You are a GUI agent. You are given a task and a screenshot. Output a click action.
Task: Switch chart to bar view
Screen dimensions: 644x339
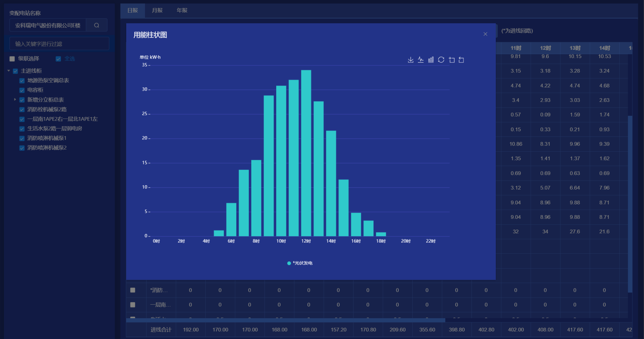pos(431,60)
